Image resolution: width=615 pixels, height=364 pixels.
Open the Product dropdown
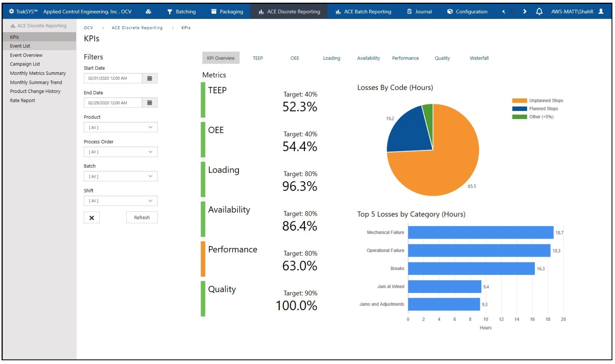coord(120,127)
